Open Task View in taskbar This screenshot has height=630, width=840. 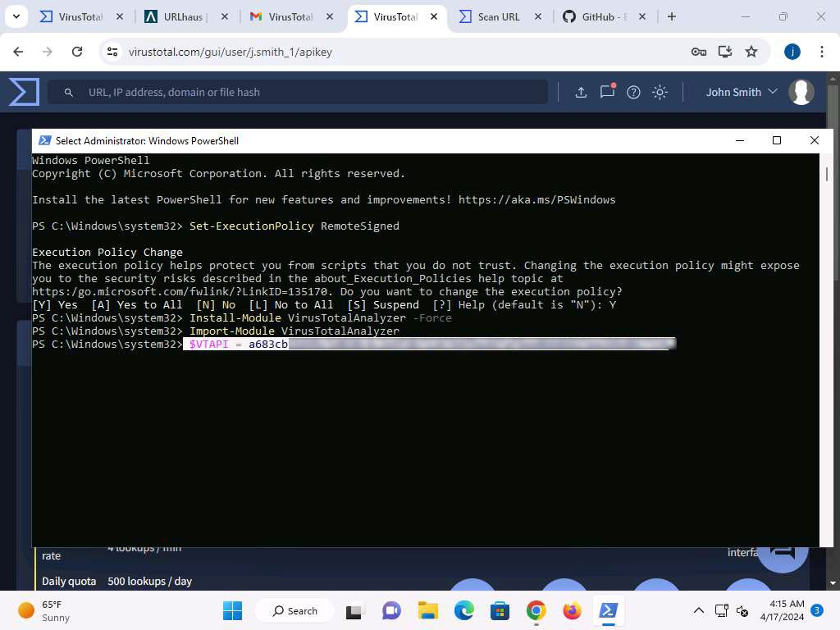tap(354, 611)
